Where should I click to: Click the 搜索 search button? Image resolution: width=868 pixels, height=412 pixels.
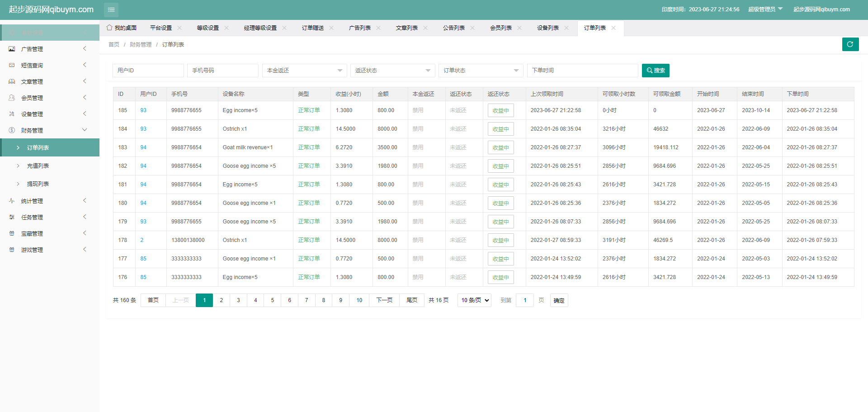[656, 71]
